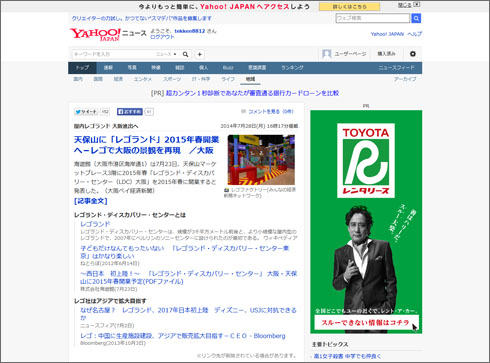The width and height of the screenshot is (490, 363).
Task: Open the IT・科学 category
Action: pyautogui.click(x=201, y=79)
